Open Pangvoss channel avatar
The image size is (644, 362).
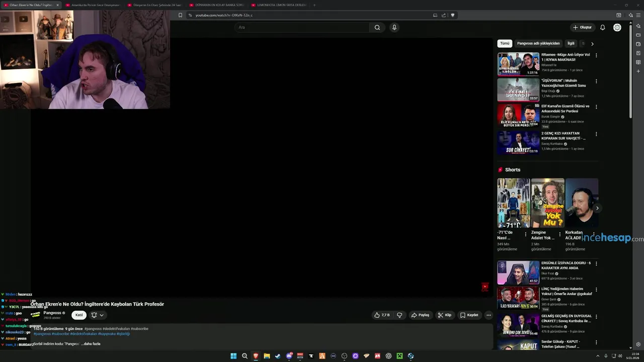tap(35, 315)
